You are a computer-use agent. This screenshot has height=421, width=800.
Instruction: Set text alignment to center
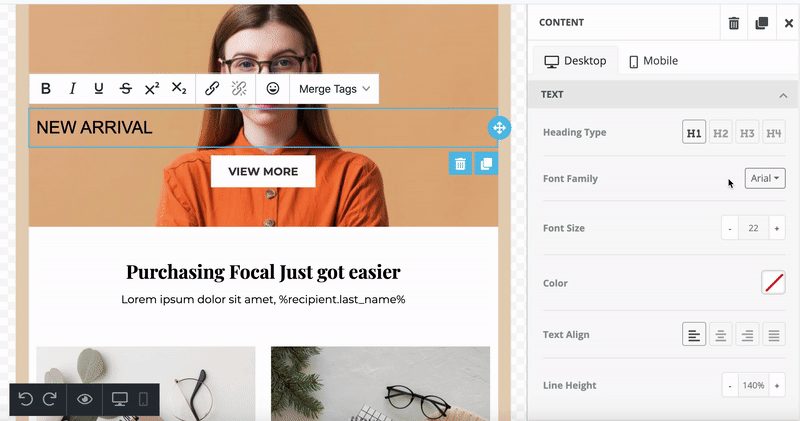(720, 335)
